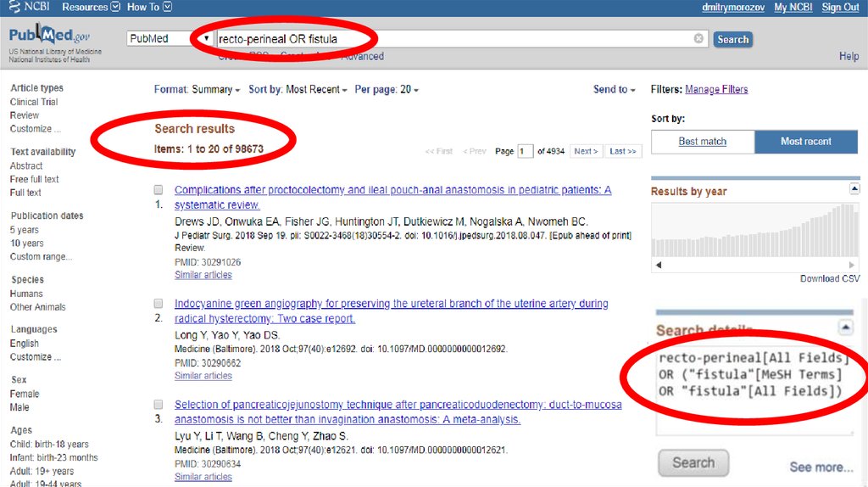Switch sorting to Best match
The height and width of the screenshot is (487, 868).
pyautogui.click(x=702, y=142)
